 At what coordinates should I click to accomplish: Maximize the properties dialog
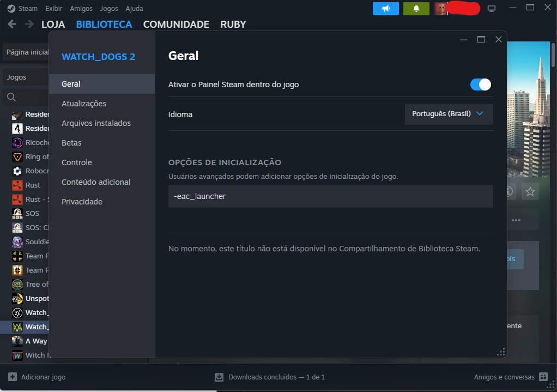(481, 39)
